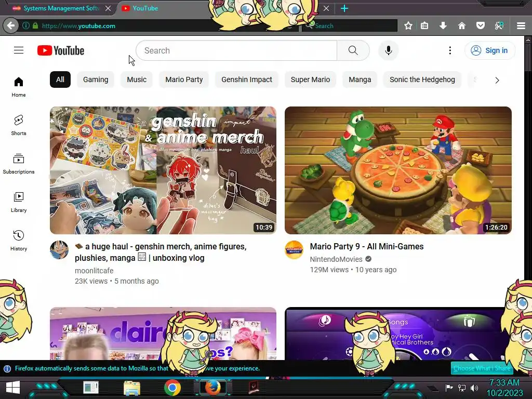This screenshot has height=399, width=532.
Task: Go to Home in sidebar
Action: tap(19, 87)
